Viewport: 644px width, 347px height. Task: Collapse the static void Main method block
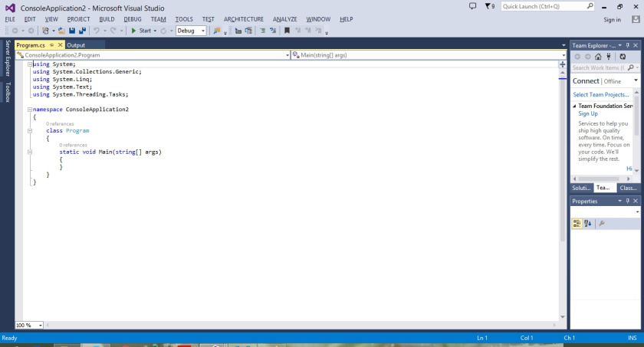[30, 152]
